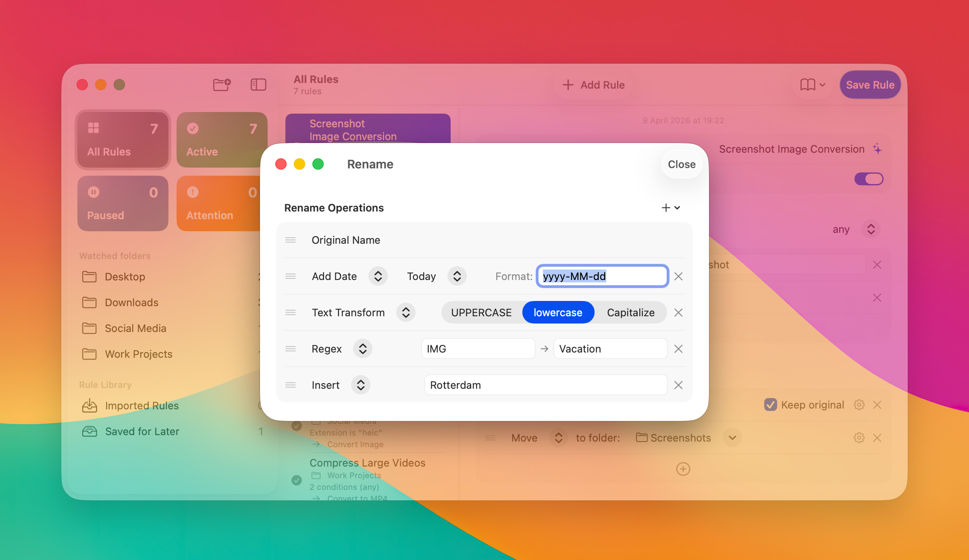Open the Add Date operation type dropdown
Viewport: 969px width, 560px height.
(x=378, y=276)
